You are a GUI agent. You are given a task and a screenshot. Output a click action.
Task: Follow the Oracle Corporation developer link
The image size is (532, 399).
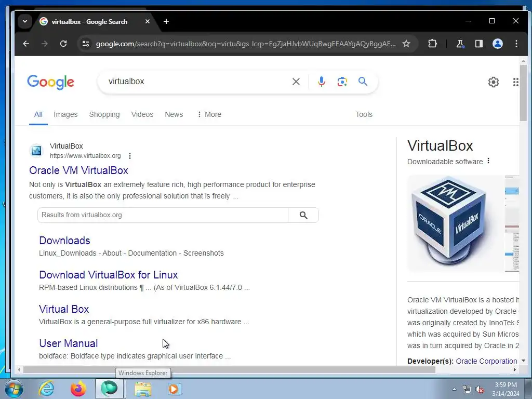[x=486, y=361]
